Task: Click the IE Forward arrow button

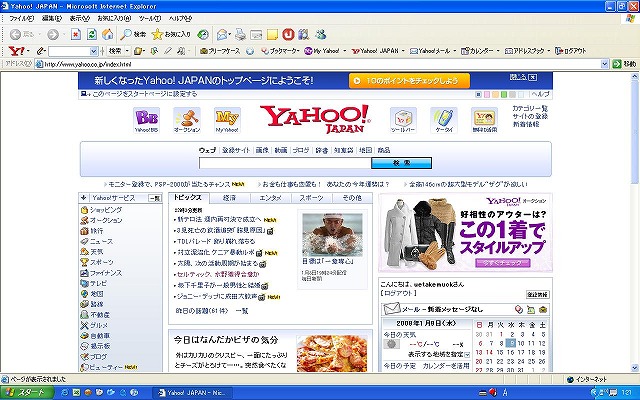Action: tap(52, 35)
